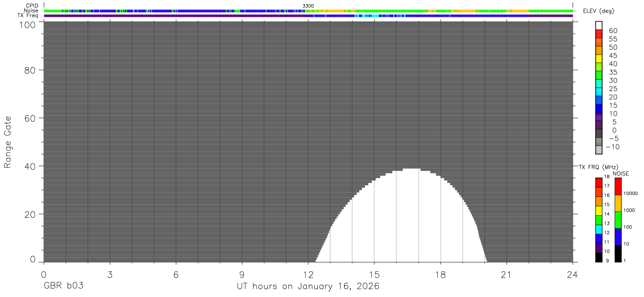Click the x-axis tick label '24'
Image resolution: width=644 pixels, height=297 pixels.
(572, 274)
